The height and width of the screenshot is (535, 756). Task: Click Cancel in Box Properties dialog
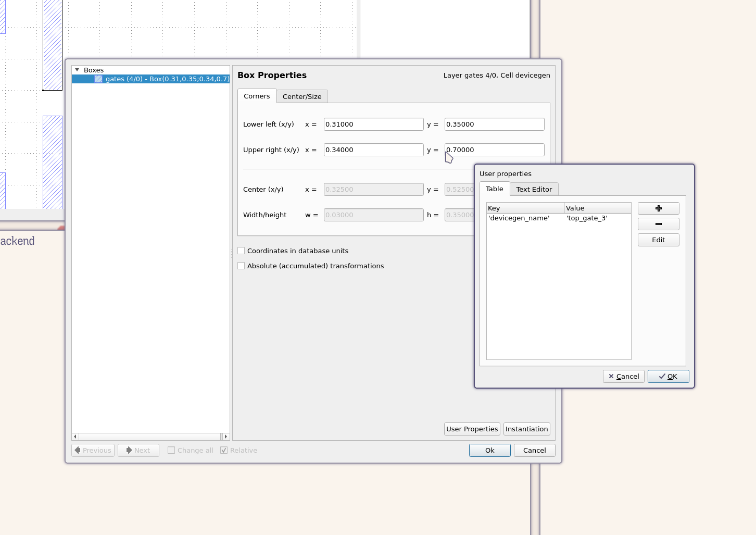[534, 450]
